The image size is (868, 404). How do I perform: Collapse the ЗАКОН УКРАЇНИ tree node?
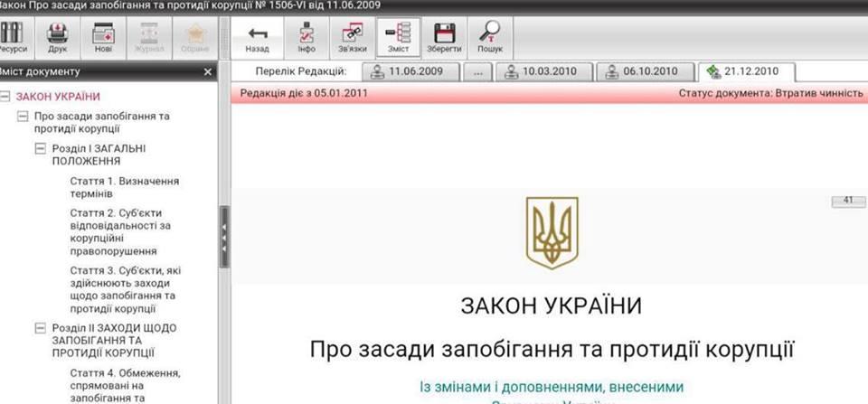point(5,97)
